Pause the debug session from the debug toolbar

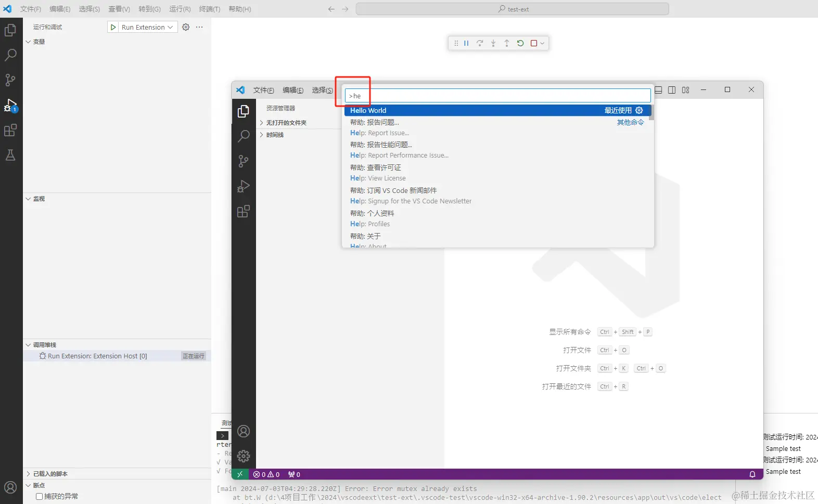click(466, 43)
